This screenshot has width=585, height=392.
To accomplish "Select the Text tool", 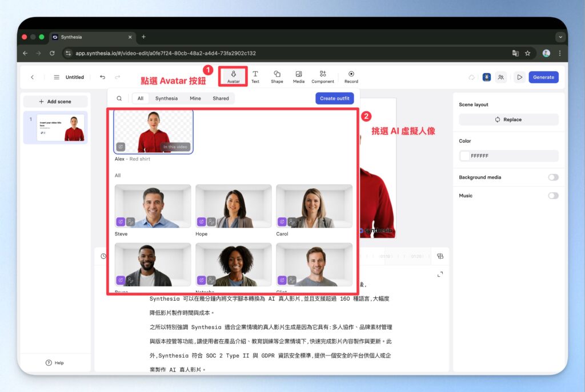I will (x=255, y=76).
